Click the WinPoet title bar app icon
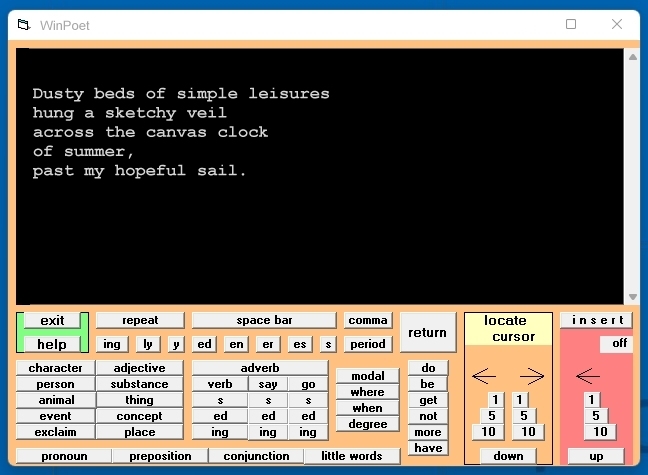 [24, 25]
